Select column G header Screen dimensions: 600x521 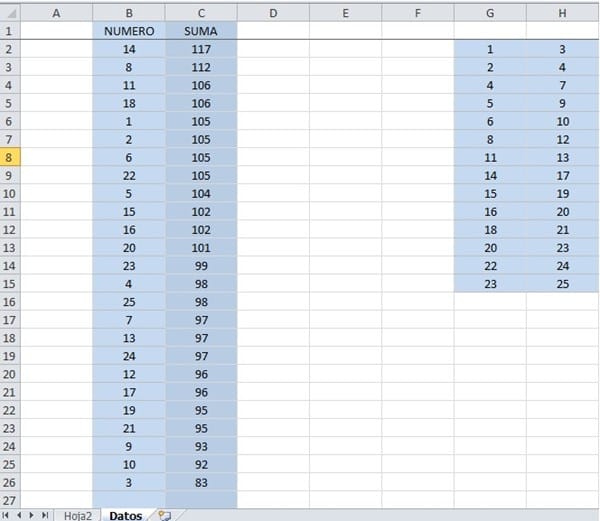[x=490, y=13]
